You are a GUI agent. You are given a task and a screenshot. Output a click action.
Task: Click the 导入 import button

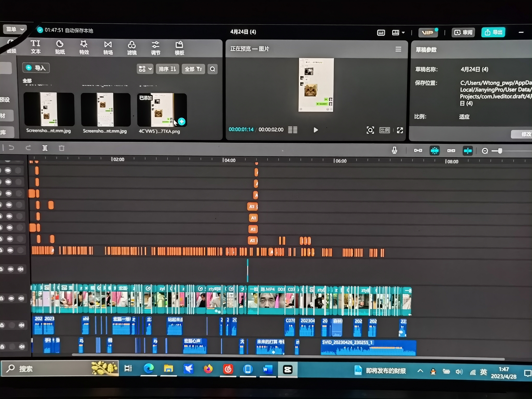click(36, 68)
